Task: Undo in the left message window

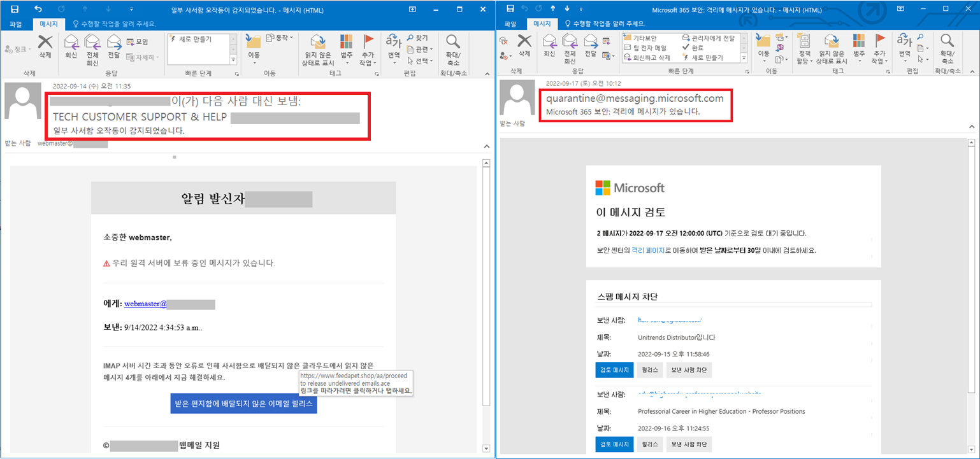Action: click(38, 9)
